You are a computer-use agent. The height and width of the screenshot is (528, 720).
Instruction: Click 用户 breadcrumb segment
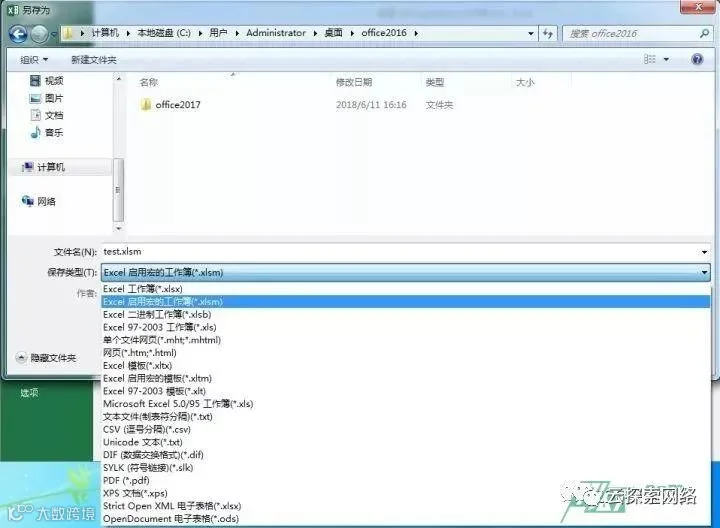click(218, 33)
